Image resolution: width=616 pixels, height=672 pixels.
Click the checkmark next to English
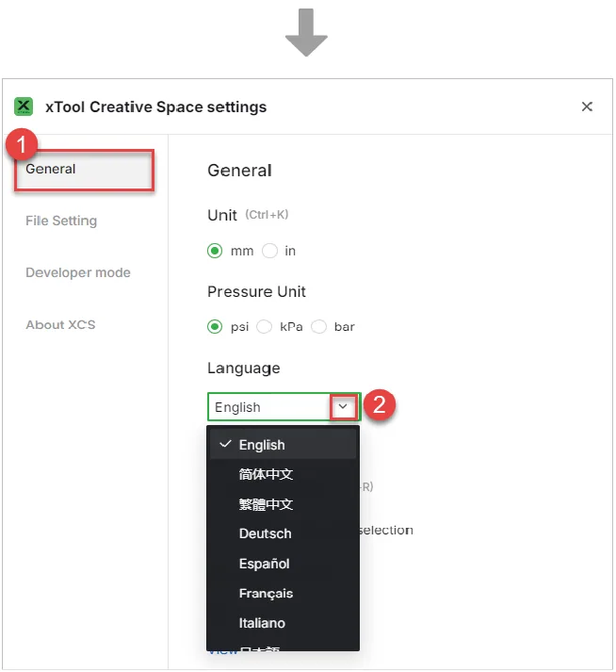225,444
